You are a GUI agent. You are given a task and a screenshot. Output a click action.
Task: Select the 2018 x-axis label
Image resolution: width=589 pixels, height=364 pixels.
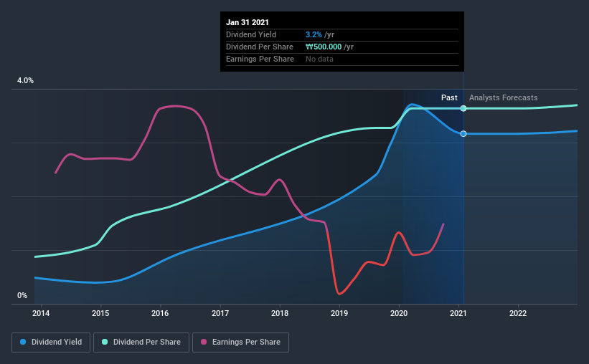(x=280, y=313)
